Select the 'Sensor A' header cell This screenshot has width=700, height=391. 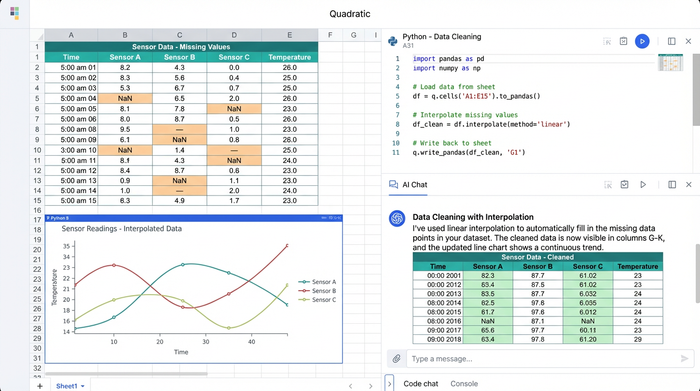pos(125,57)
